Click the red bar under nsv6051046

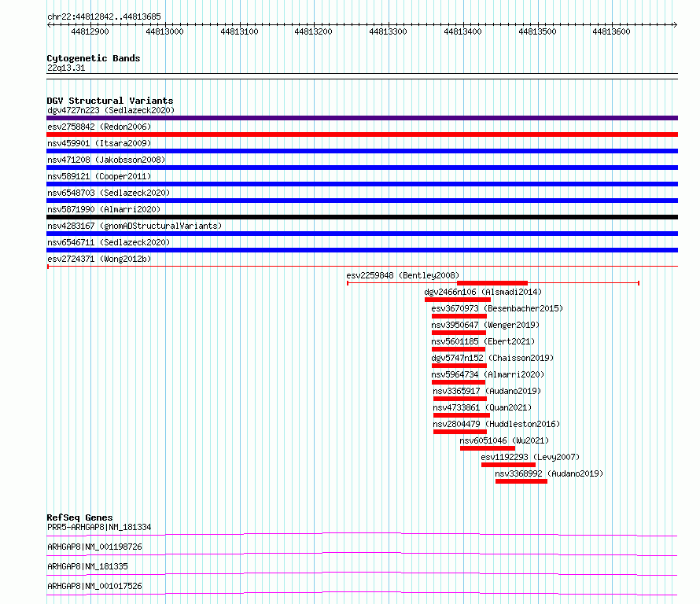coord(488,448)
